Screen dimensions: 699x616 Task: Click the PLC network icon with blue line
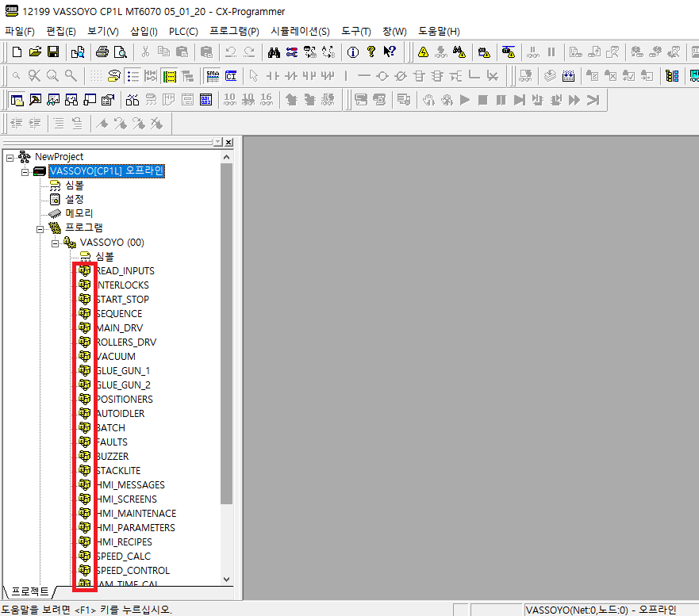pyautogui.click(x=509, y=52)
